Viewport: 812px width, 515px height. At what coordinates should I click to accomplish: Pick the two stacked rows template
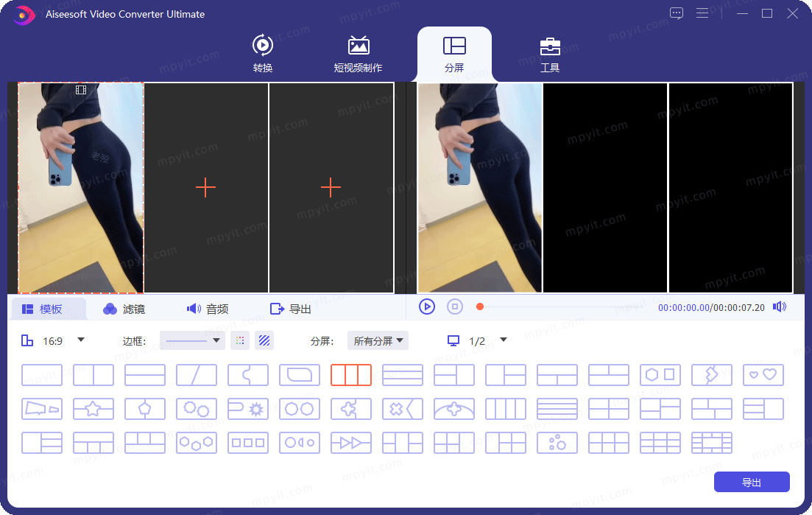(145, 374)
